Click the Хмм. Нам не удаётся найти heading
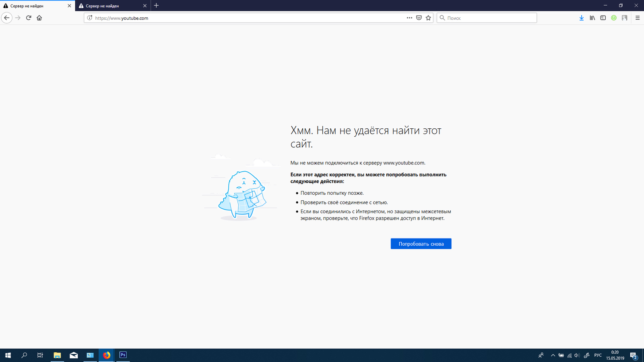 pyautogui.click(x=366, y=137)
